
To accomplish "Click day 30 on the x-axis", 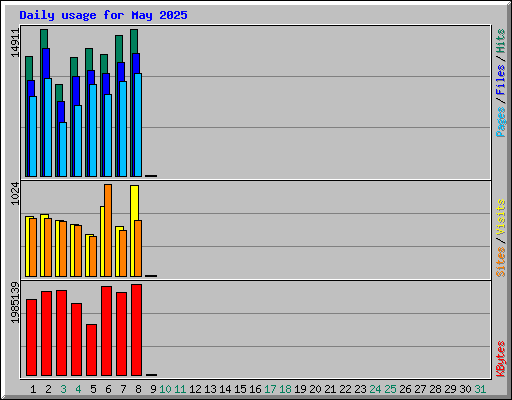I will coord(465,389).
